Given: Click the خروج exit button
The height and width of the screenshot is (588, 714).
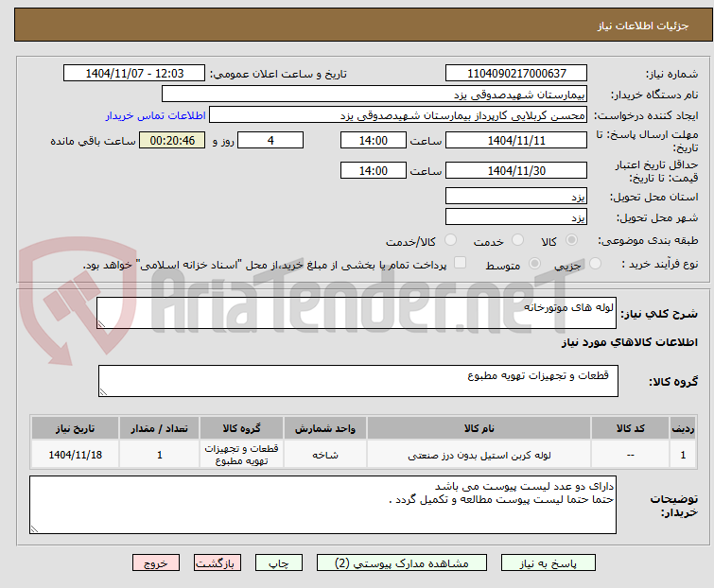Looking at the screenshot, I should pyautogui.click(x=156, y=563).
